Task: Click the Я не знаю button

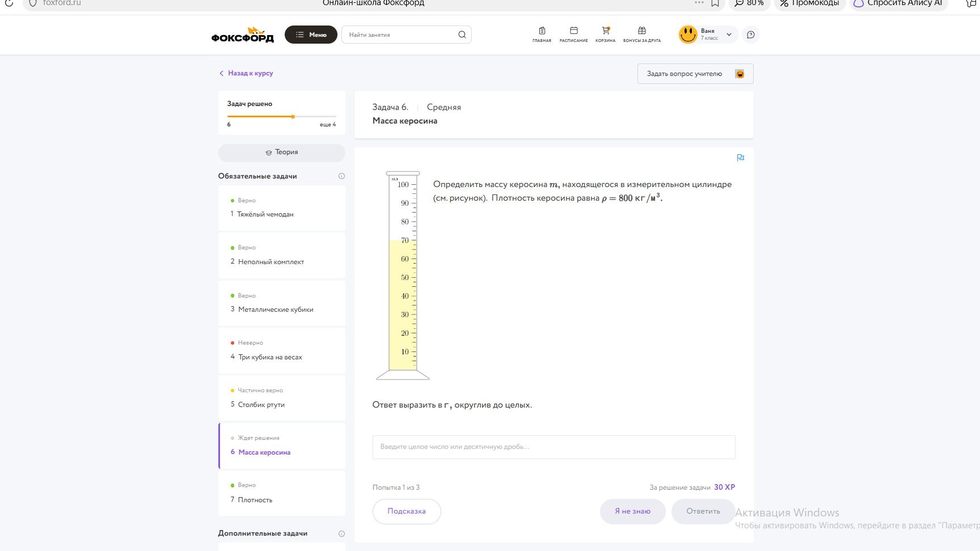Action: (x=632, y=511)
